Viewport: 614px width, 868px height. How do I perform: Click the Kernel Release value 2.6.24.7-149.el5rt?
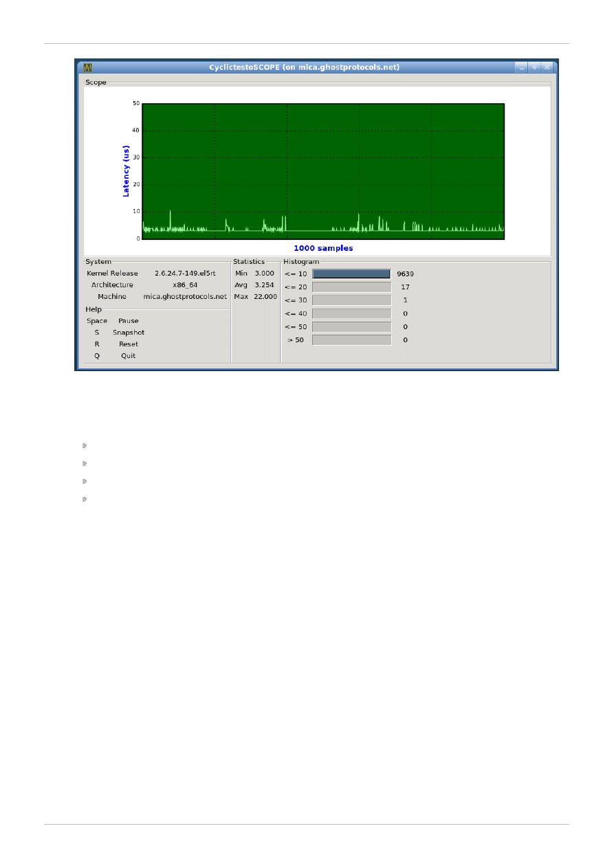pyautogui.click(x=184, y=274)
